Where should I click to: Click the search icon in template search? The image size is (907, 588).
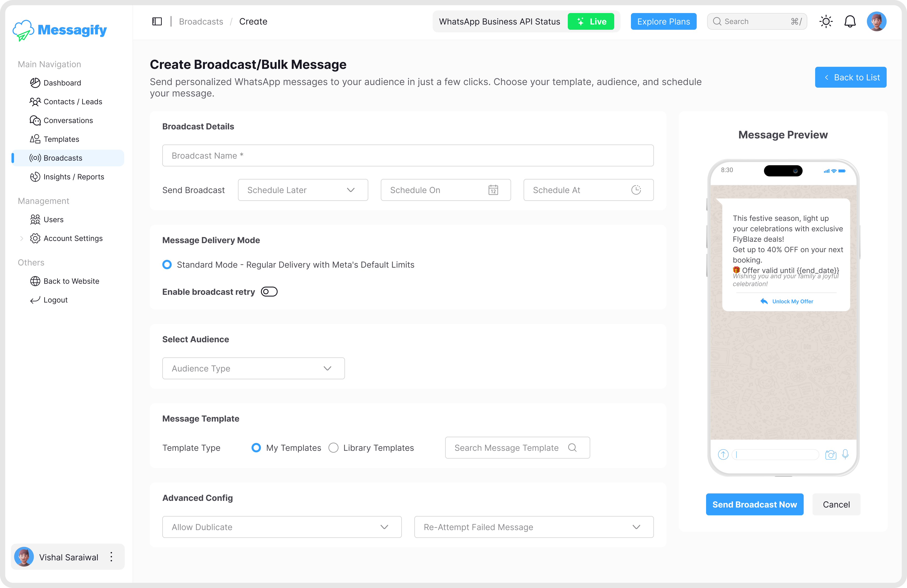(572, 447)
